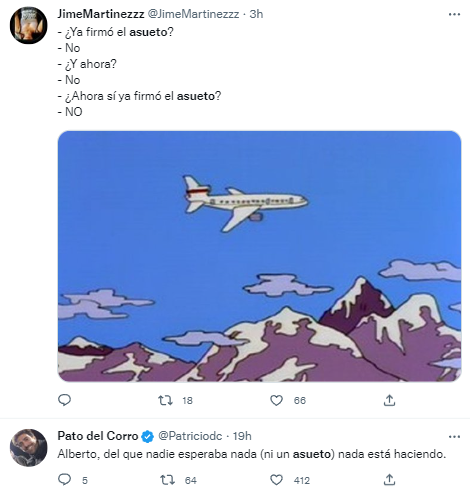Image resolution: width=470 pixels, height=492 pixels.
Task: Reply to JimeMartinezzz's asueto tweet
Action: pyautogui.click(x=64, y=400)
